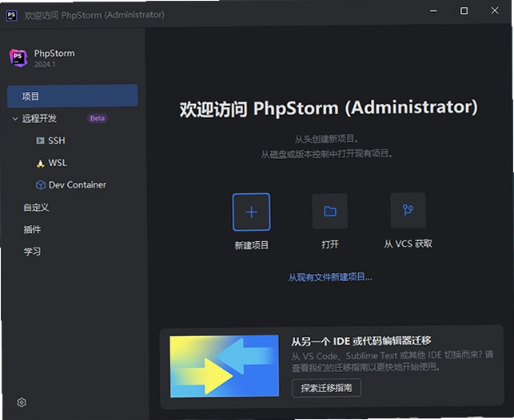Click the Get from VCS branch icon

coord(408,210)
